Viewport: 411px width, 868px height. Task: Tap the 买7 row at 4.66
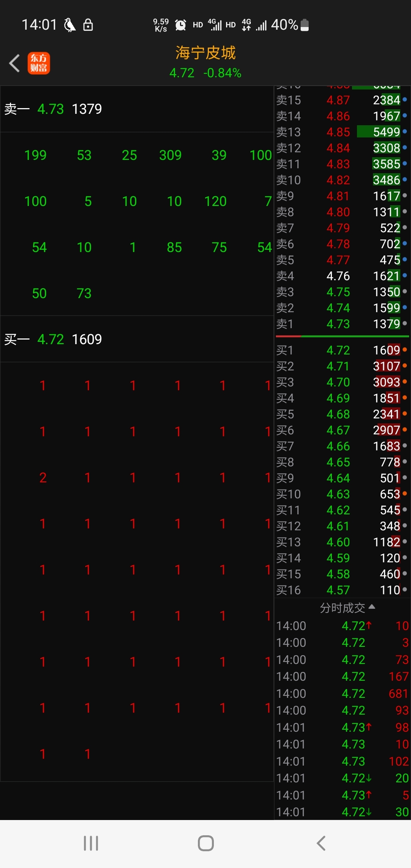click(x=342, y=446)
